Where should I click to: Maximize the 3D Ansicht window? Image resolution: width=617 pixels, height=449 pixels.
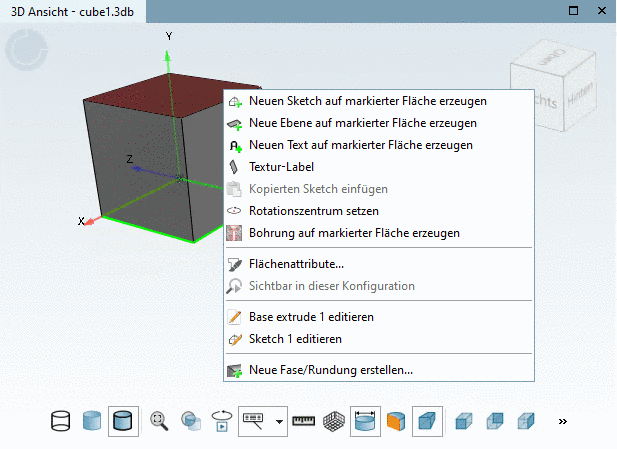point(574,11)
